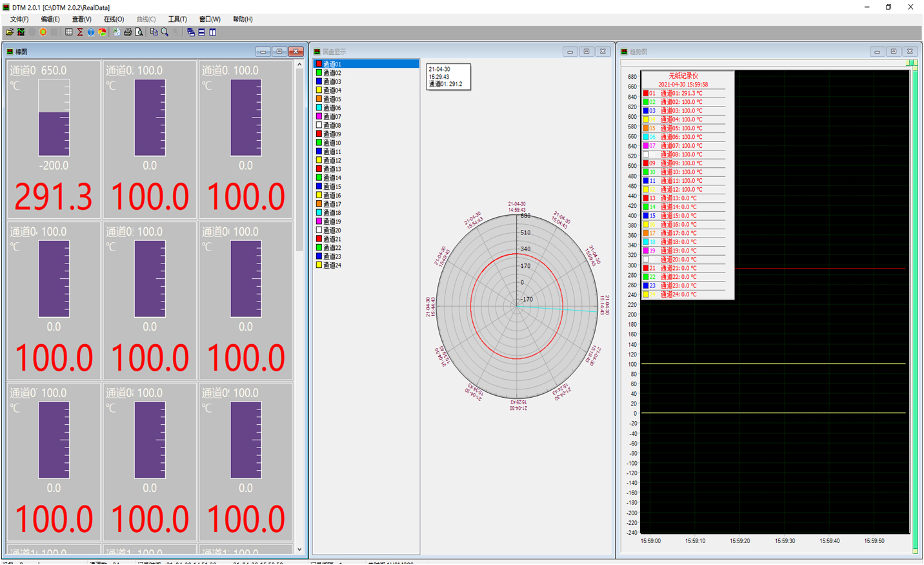The height and width of the screenshot is (565, 924).
Task: Click the printer icon in toolbar
Action: coord(128,32)
